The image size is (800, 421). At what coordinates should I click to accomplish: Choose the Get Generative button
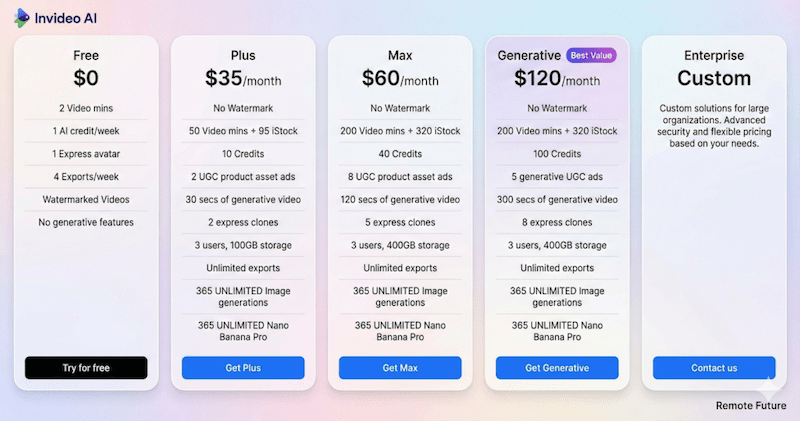point(557,368)
